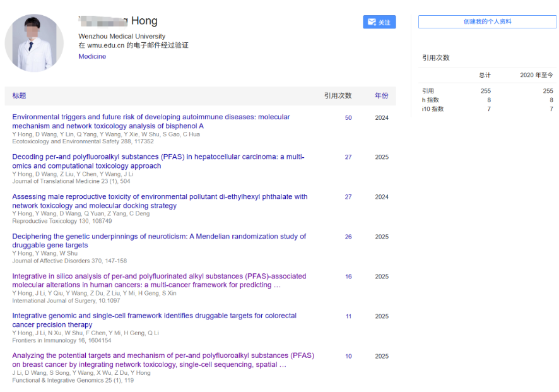The width and height of the screenshot is (559, 392).
Task: Click authors line 'Y Hong, Y Wang, W Shu'
Action: [x=45, y=253]
